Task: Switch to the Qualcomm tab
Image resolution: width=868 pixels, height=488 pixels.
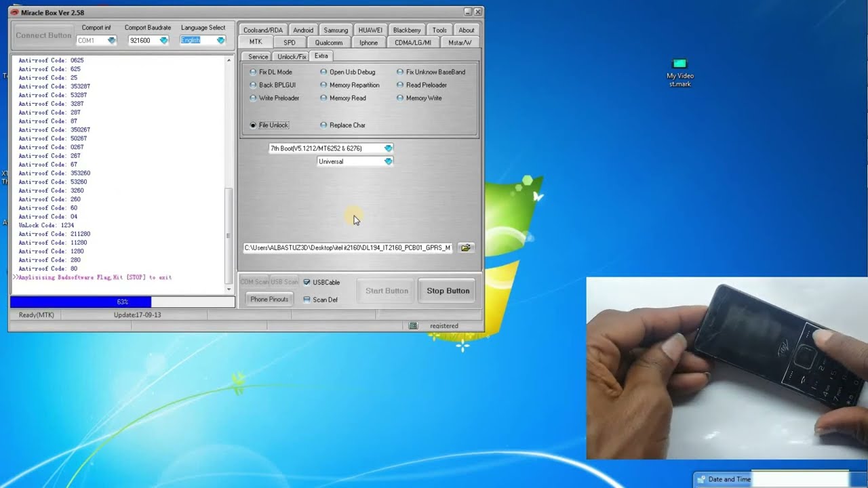Action: pos(329,43)
